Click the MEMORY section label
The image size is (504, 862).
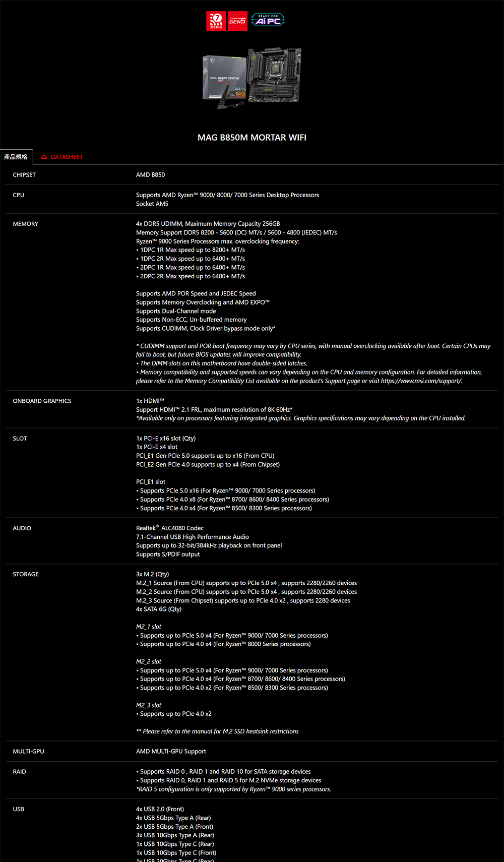(25, 224)
